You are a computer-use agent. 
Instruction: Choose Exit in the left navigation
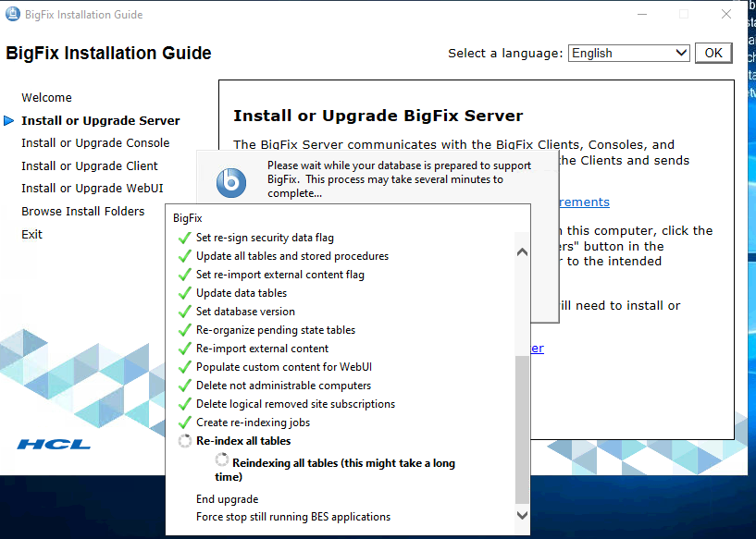coord(31,235)
